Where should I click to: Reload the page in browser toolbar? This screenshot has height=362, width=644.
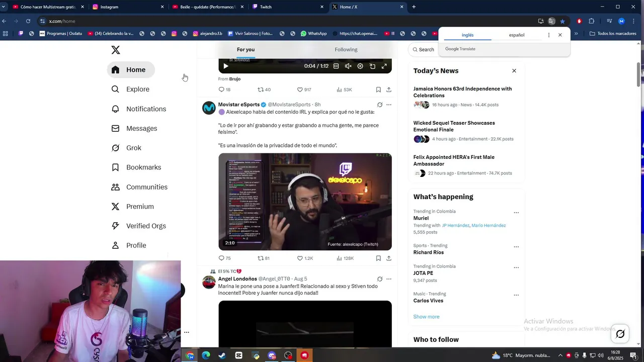[x=28, y=21]
